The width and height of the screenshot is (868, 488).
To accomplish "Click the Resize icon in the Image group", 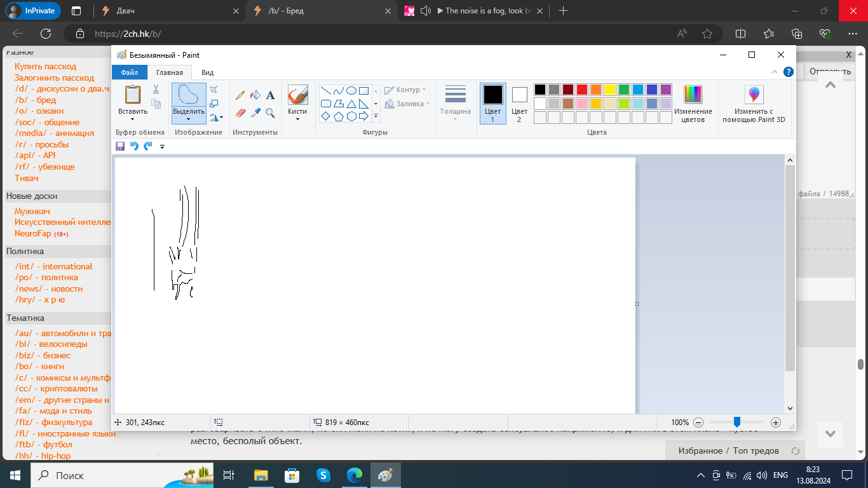I will pyautogui.click(x=214, y=103).
